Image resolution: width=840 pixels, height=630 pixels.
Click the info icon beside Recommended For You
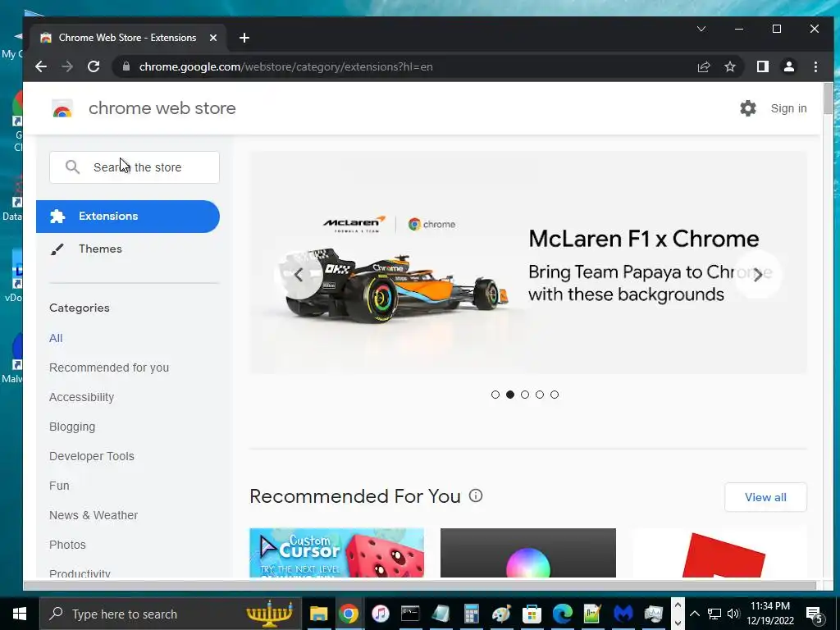[x=476, y=495]
